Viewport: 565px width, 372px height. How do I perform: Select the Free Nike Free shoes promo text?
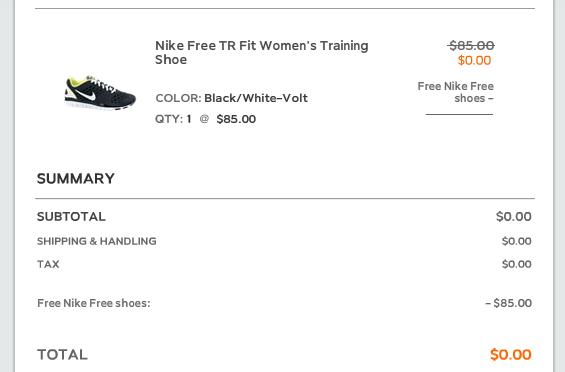click(455, 92)
